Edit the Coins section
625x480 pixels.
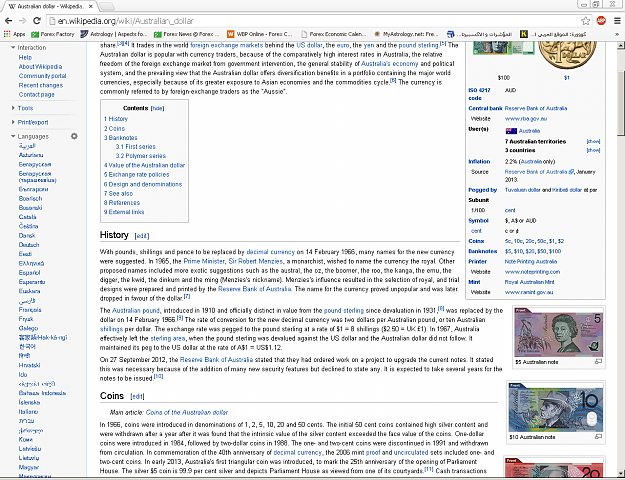coord(138,397)
